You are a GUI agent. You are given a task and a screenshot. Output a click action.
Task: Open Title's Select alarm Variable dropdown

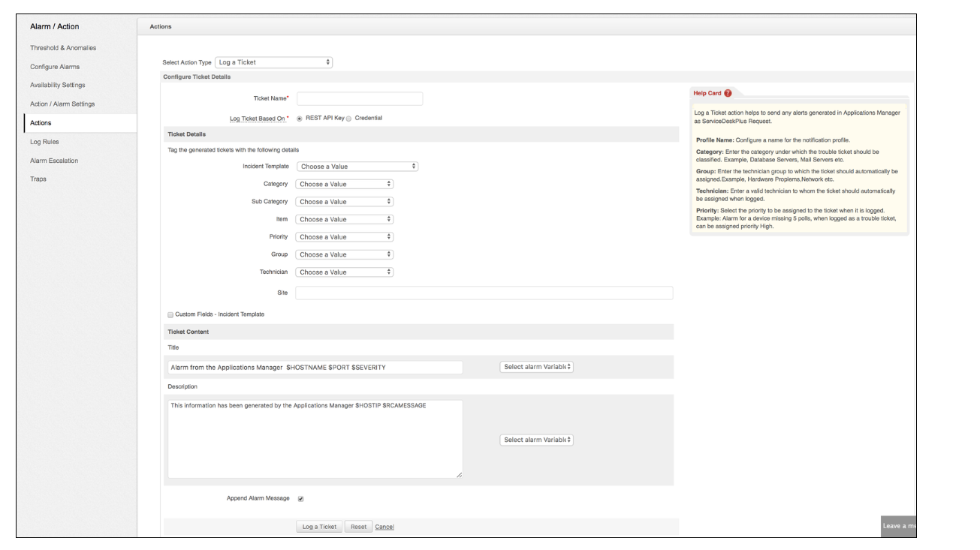click(x=536, y=367)
